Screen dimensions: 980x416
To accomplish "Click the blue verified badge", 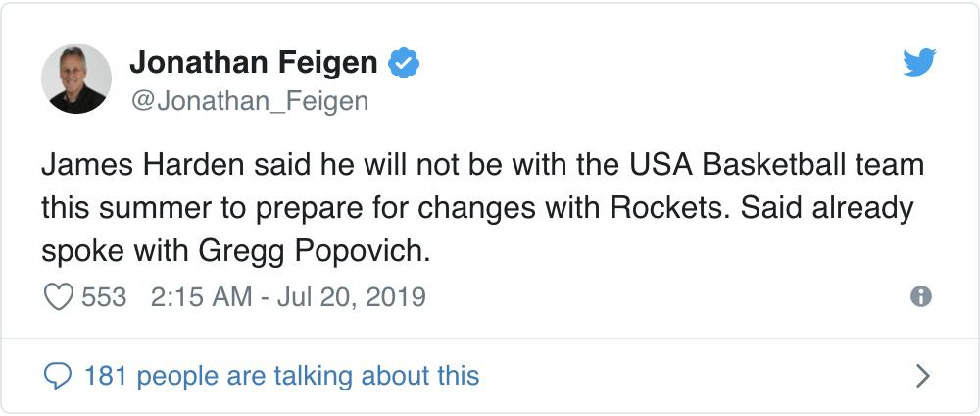I will pyautogui.click(x=404, y=63).
